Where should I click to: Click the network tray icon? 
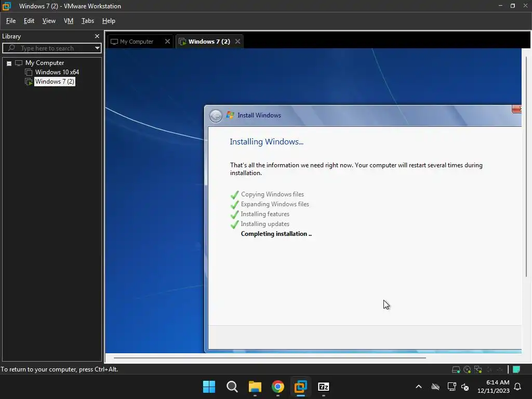tap(451, 387)
